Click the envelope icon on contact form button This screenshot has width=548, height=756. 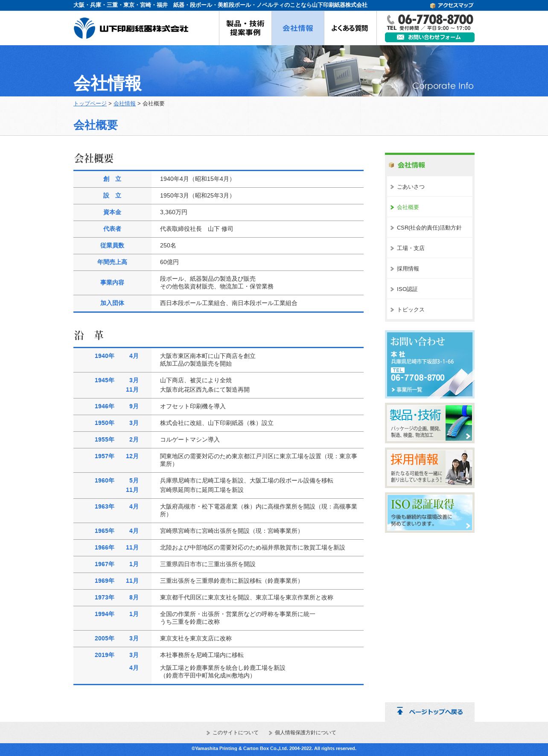(x=400, y=37)
